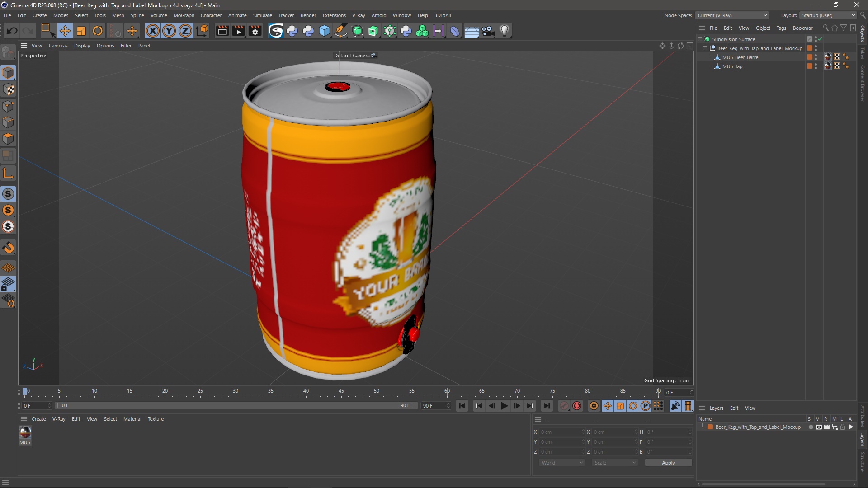Select the MU5 material thumbnail
Screen dimensions: 868x488
pos(25,433)
